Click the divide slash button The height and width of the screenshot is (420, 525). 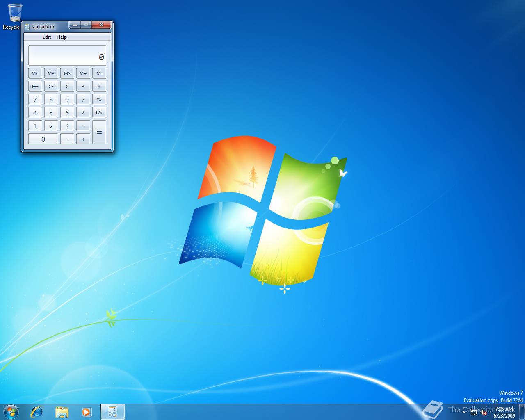(x=83, y=100)
